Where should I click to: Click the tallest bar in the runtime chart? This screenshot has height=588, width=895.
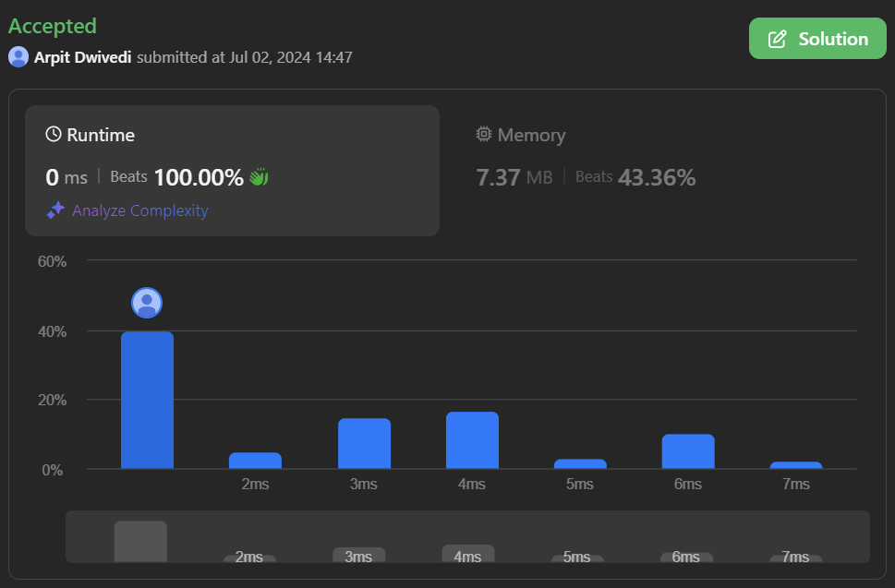(147, 400)
